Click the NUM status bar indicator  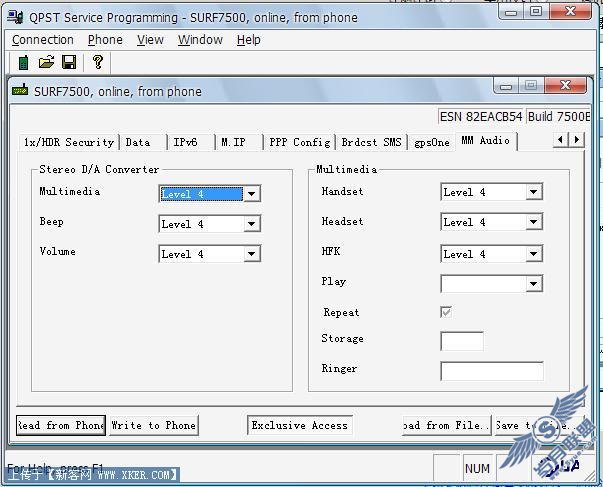(477, 469)
